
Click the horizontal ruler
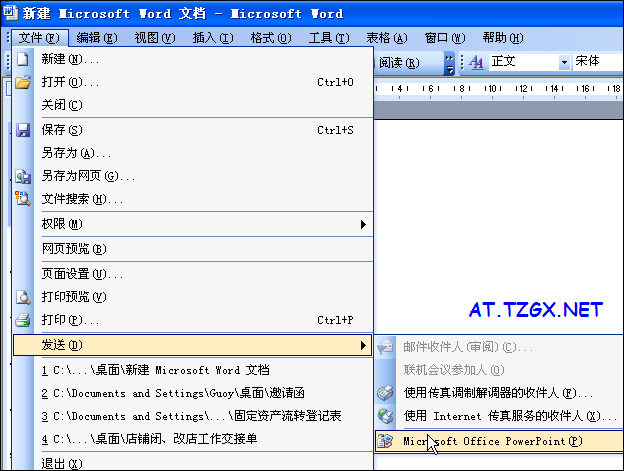[x=499, y=89]
